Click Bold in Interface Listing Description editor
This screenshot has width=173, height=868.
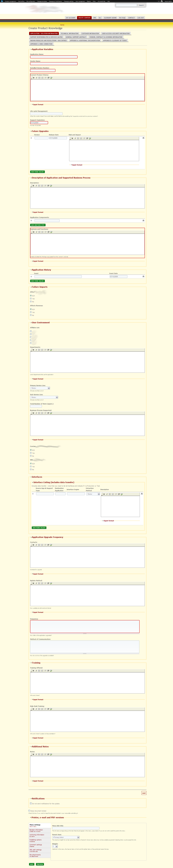[104, 494]
